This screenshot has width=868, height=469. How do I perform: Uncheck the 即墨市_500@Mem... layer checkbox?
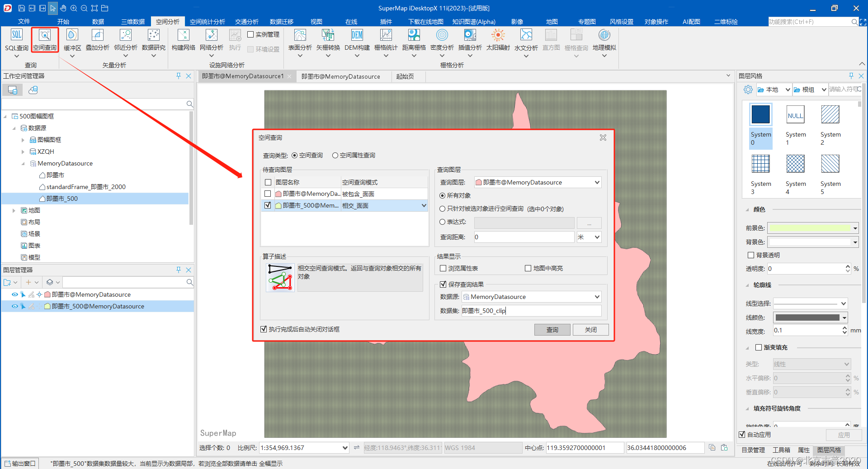click(x=268, y=205)
